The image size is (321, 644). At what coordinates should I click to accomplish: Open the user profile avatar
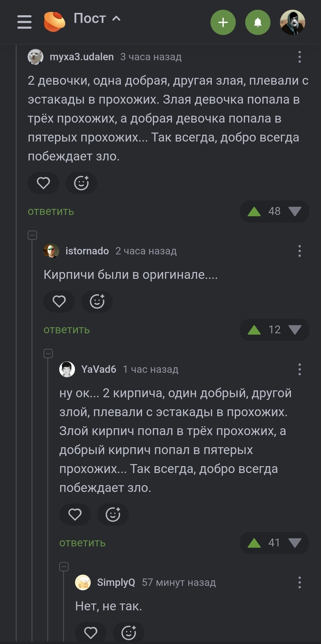[x=293, y=22]
